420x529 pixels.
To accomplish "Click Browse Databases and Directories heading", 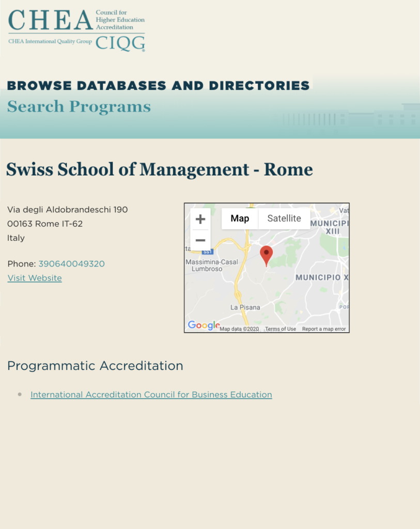I will pos(158,86).
